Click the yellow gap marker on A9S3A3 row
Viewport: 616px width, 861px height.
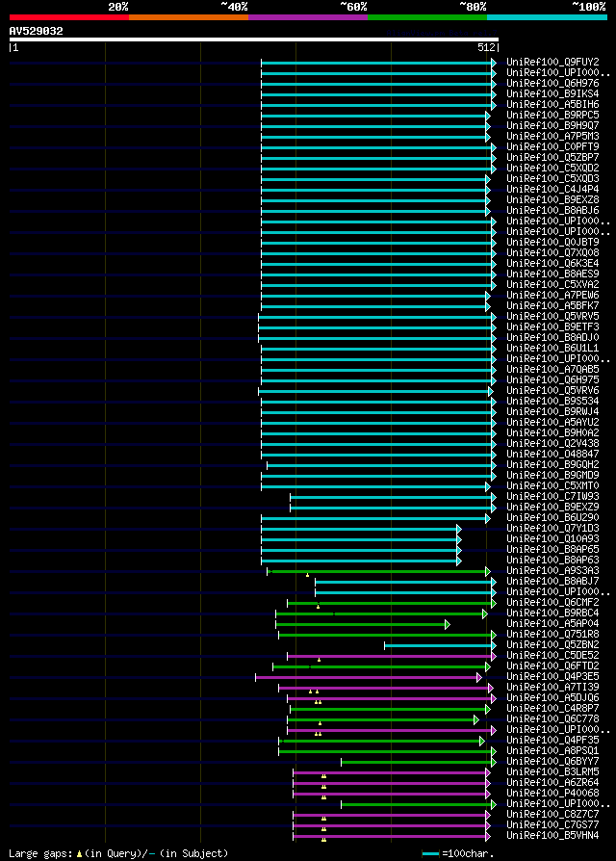pyautogui.click(x=307, y=575)
